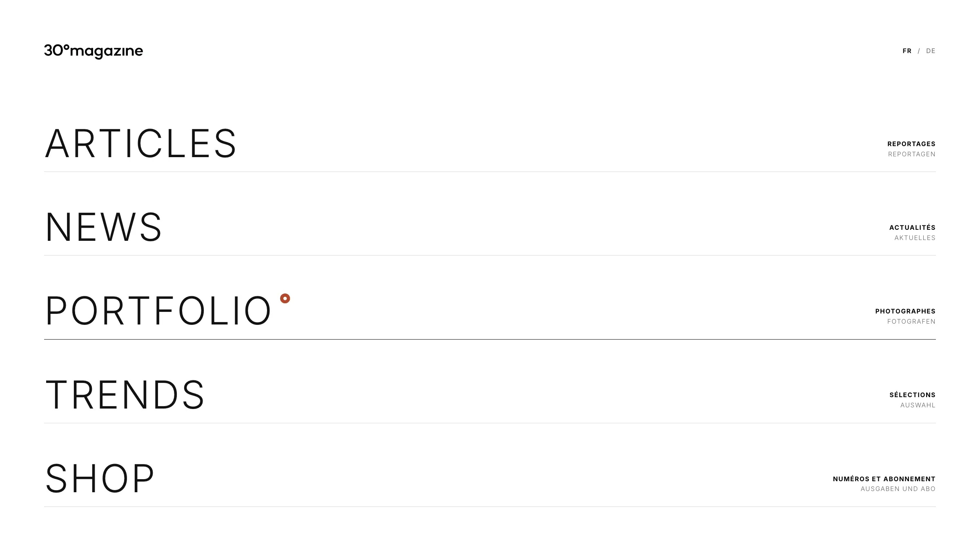Select the AKTUELLES German label
The height and width of the screenshot is (551, 980).
(x=915, y=238)
